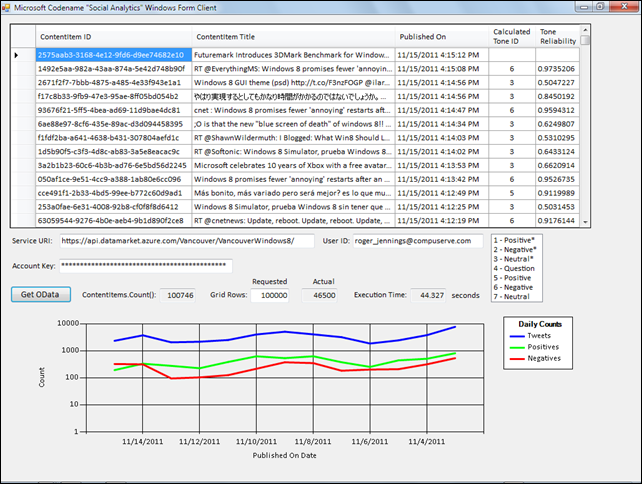Edit the Requested grid rows field
This screenshot has height=484, width=642.
point(269,295)
